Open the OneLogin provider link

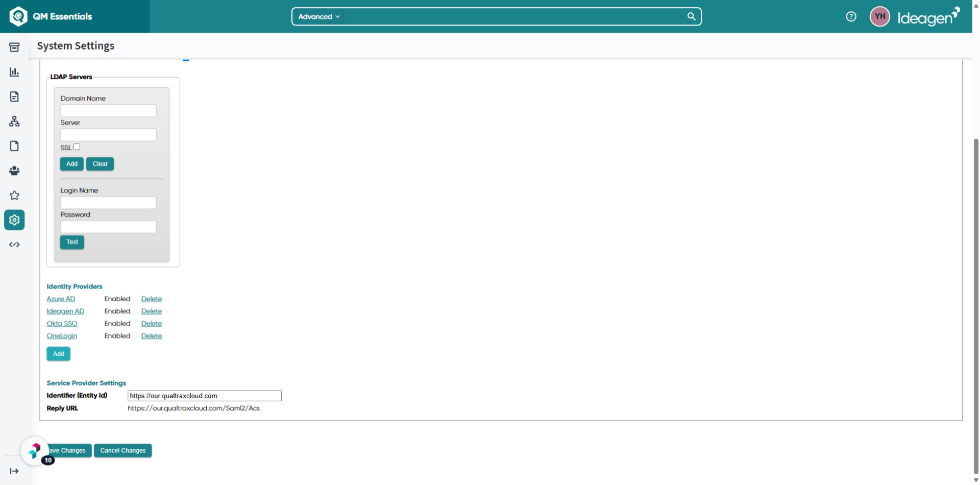coord(62,335)
